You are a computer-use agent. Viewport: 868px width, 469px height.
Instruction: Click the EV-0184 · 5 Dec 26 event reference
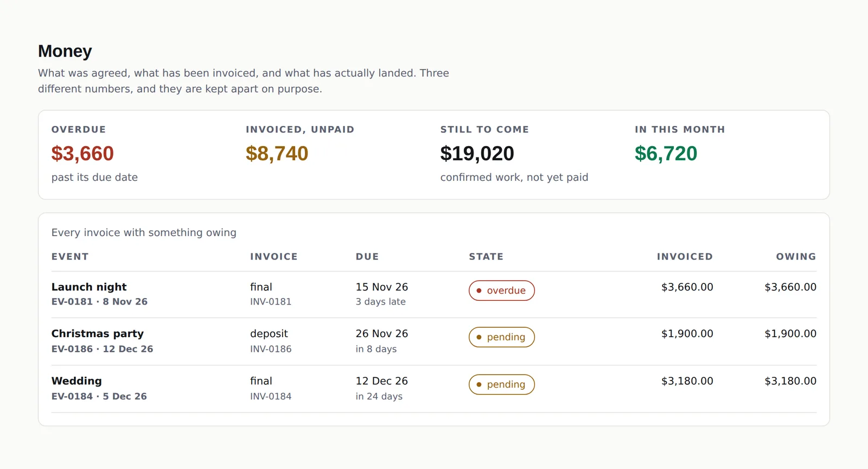point(99,396)
